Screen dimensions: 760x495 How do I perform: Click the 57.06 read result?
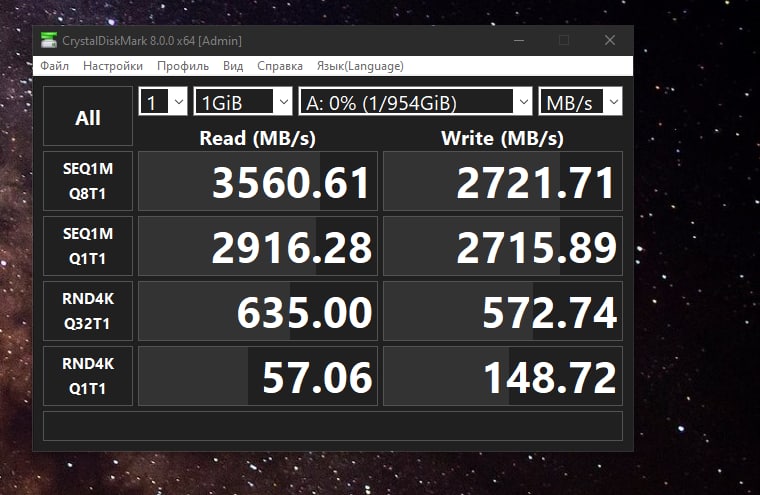[258, 376]
